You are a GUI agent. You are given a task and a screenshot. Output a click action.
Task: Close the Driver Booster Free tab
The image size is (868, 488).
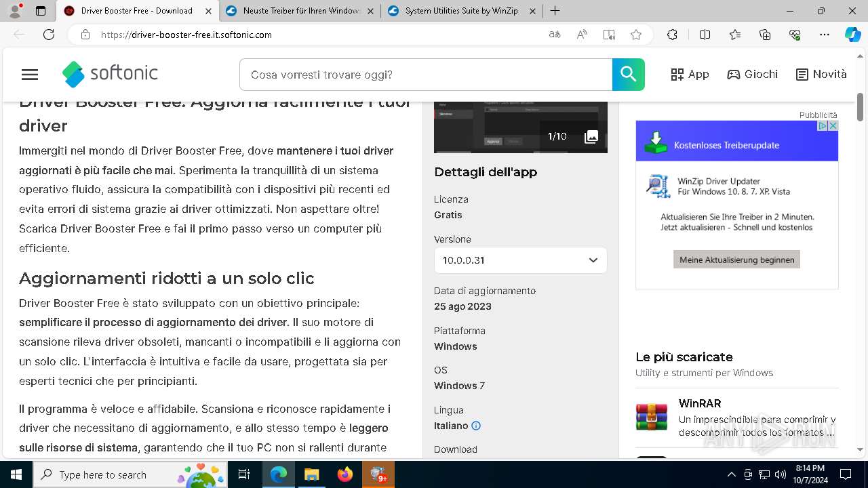coord(208,11)
